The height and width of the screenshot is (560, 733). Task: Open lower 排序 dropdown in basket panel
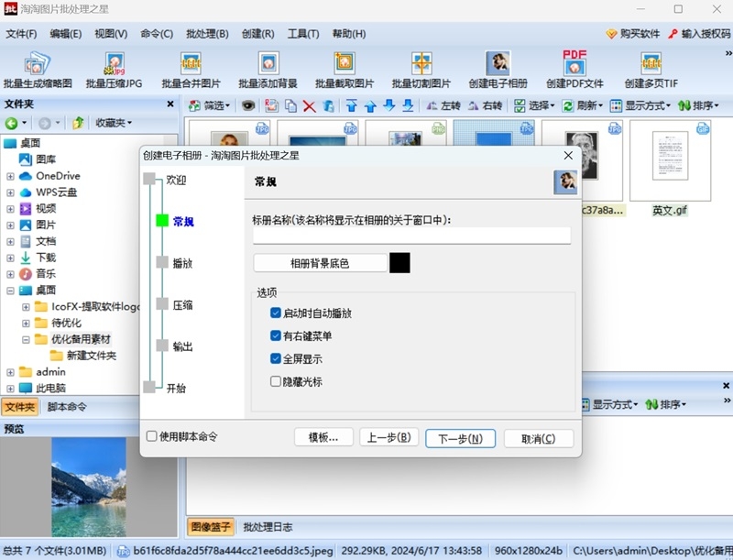(666, 404)
